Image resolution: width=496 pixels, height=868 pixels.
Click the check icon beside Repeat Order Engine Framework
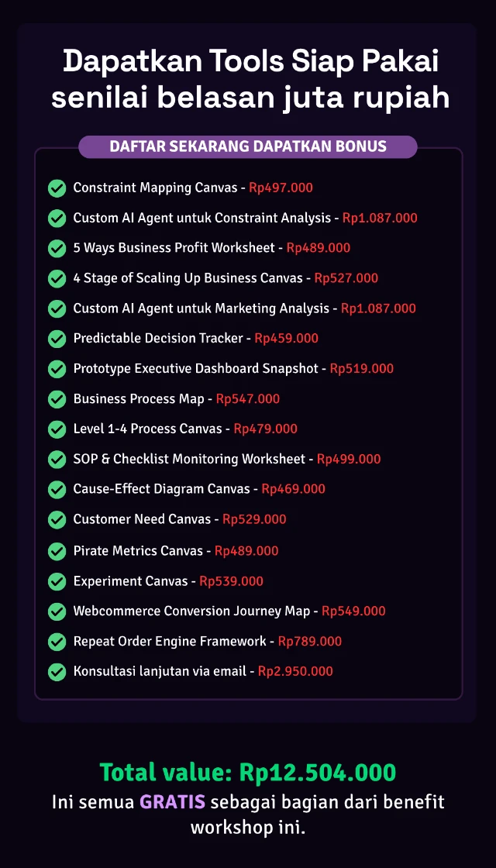click(x=57, y=642)
